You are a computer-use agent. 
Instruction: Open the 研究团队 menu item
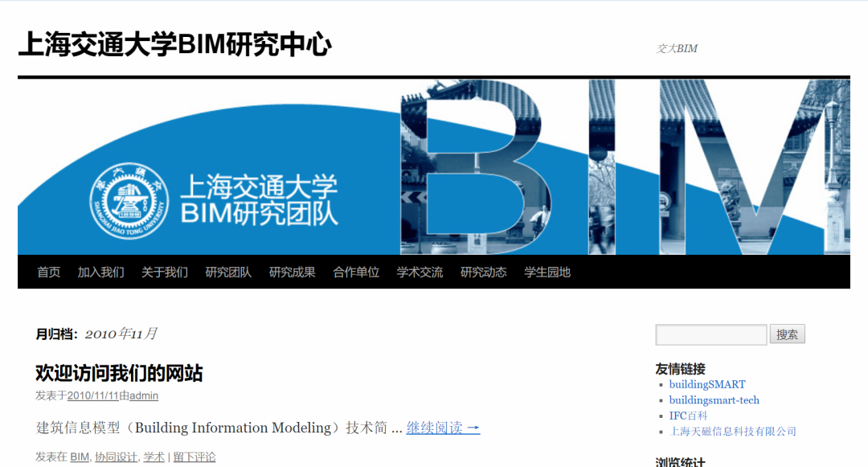tap(228, 272)
